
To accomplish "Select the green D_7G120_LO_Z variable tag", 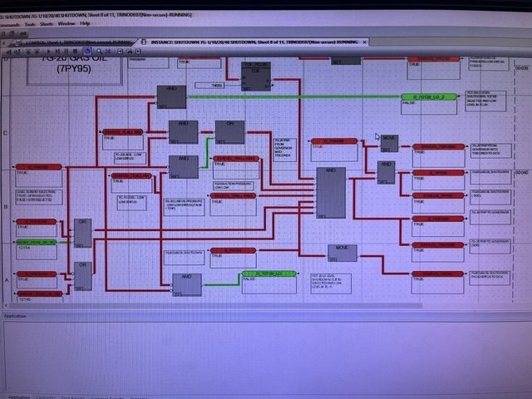I will point(429,97).
